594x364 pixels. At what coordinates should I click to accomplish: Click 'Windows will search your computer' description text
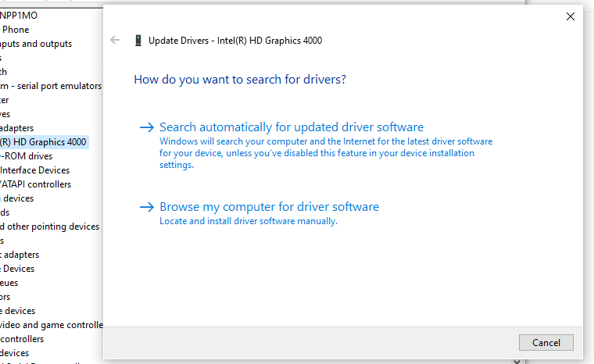(326, 153)
